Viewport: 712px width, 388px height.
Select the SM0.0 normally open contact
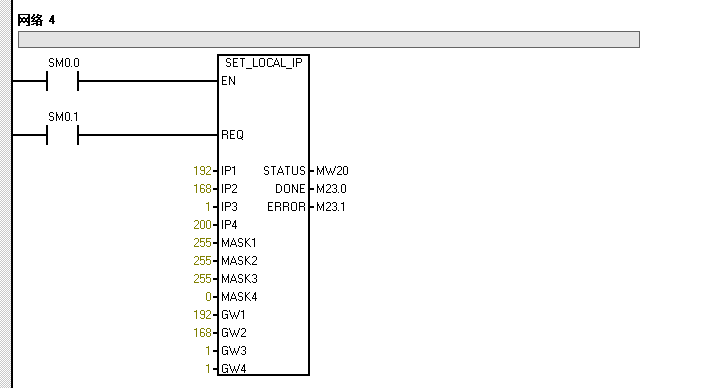click(63, 81)
